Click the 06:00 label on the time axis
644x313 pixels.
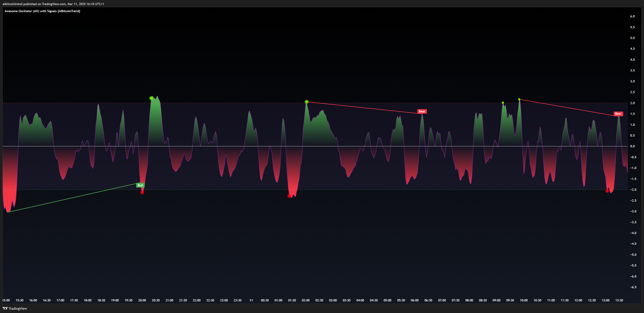[415, 300]
